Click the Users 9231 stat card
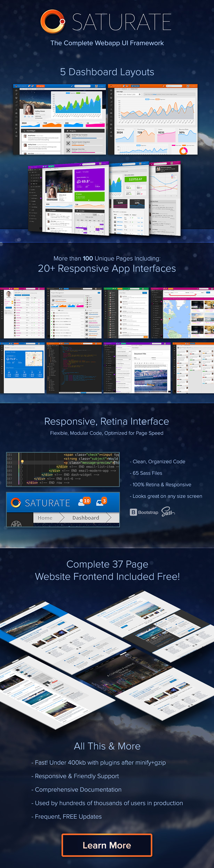 (167, 135)
